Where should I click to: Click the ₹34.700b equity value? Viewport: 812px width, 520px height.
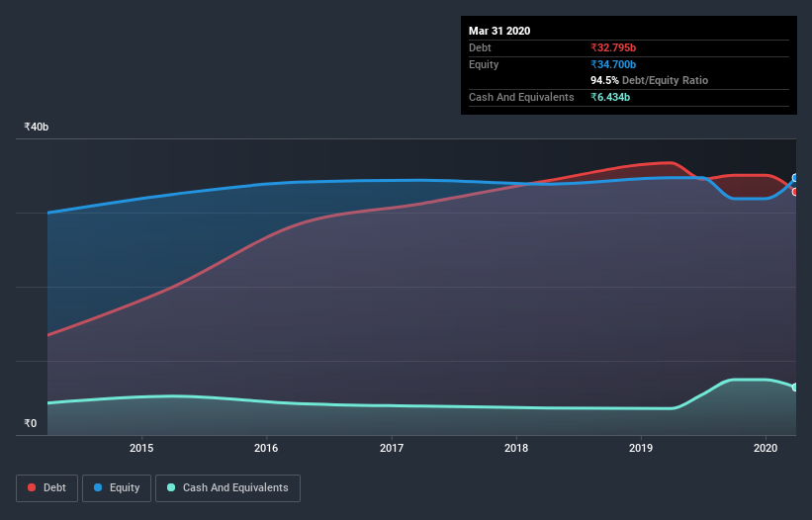click(613, 64)
